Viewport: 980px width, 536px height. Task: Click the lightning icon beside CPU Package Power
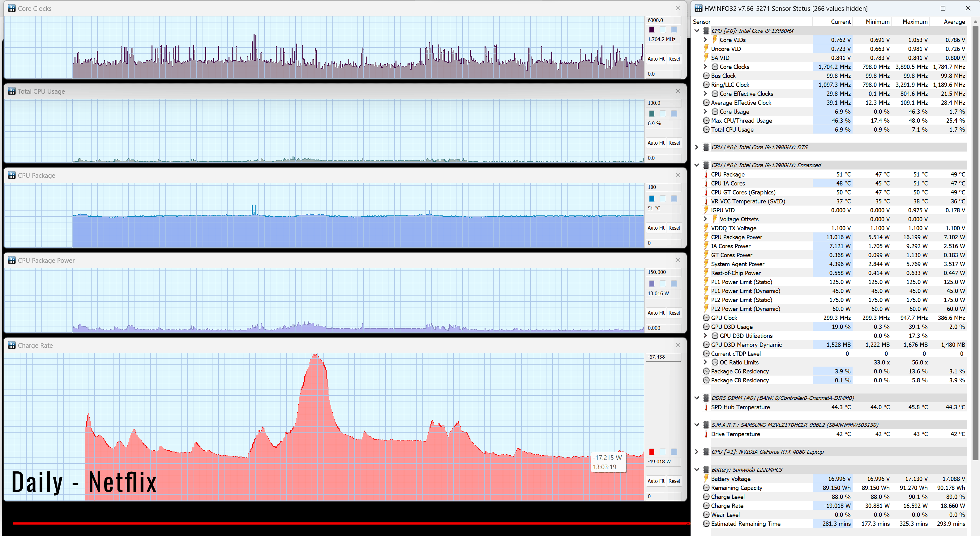click(x=706, y=237)
